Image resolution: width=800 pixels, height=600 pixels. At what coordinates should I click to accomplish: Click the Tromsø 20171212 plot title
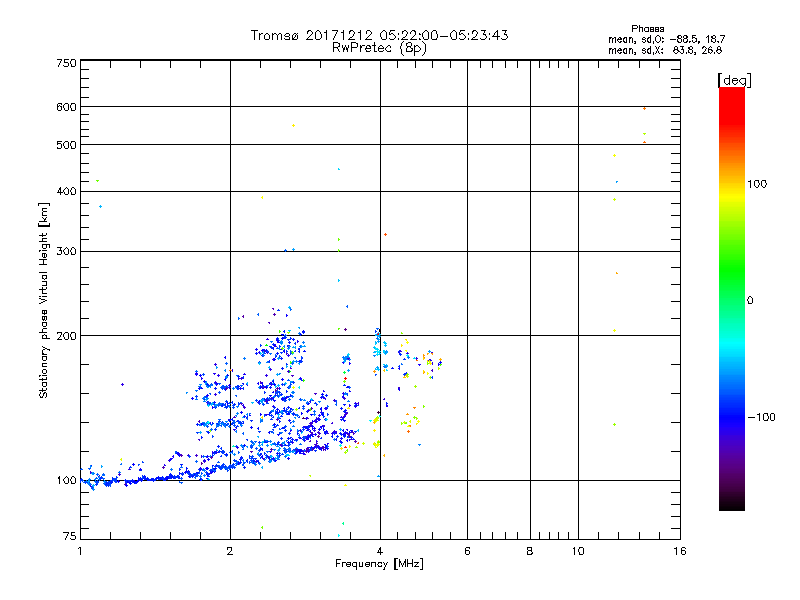(x=379, y=35)
